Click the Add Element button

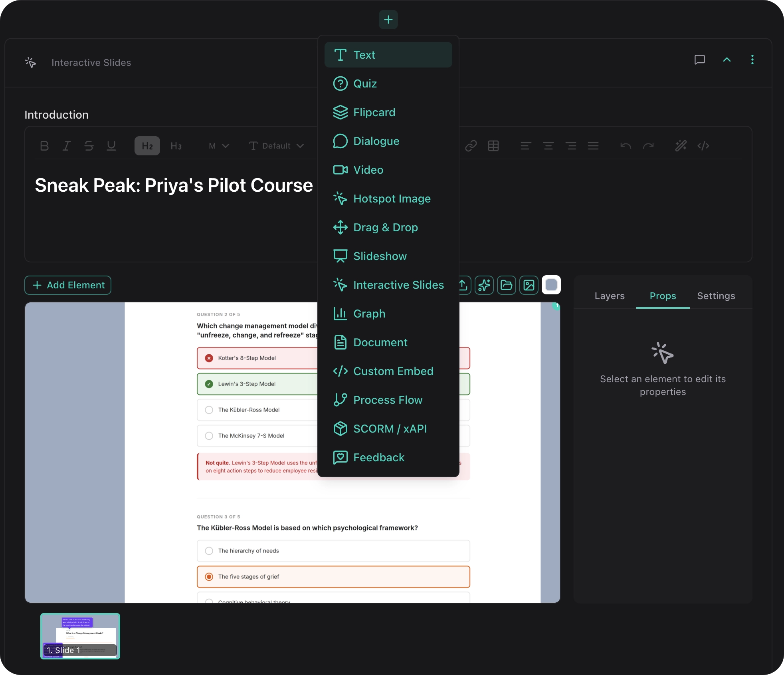pos(68,285)
